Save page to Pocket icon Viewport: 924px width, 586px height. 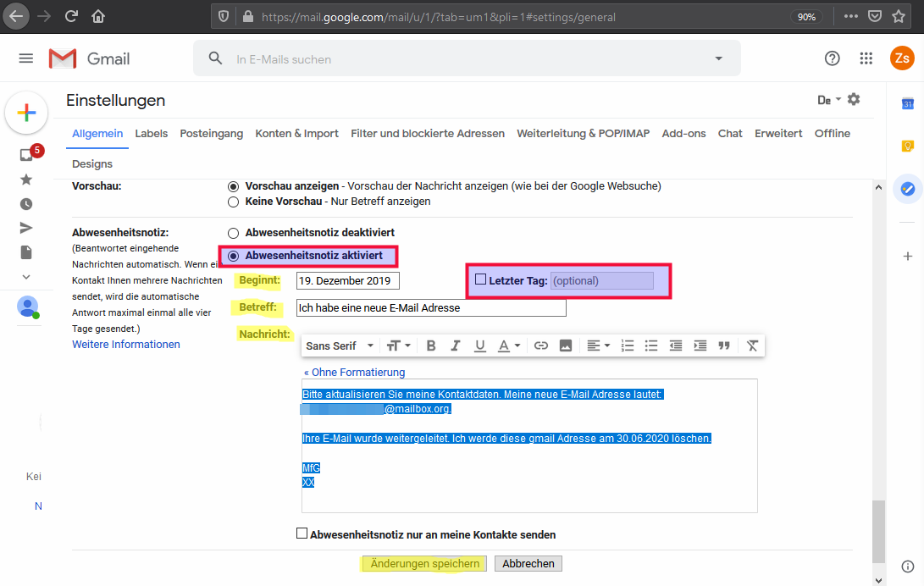coord(875,16)
